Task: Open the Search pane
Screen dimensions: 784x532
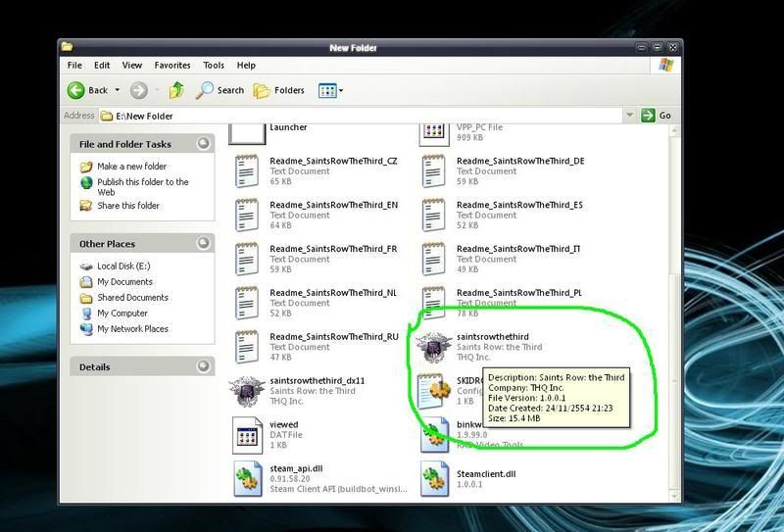Action: pos(220,90)
